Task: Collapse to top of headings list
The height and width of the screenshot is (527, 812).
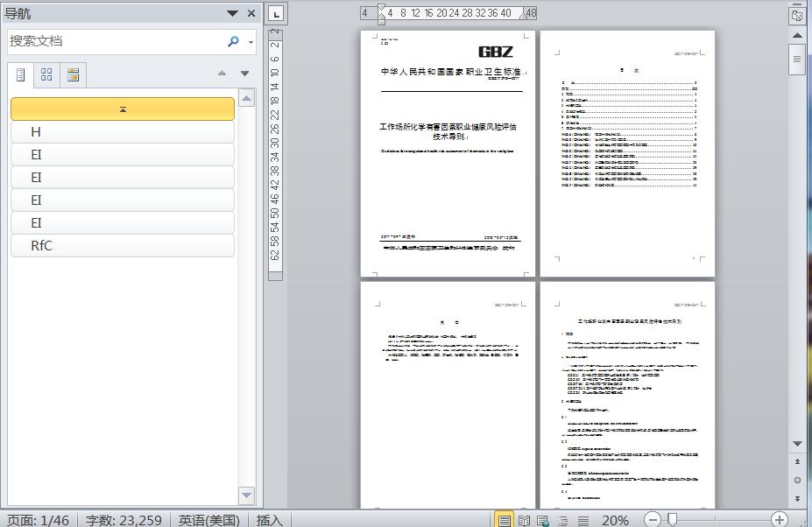Action: 123,109
